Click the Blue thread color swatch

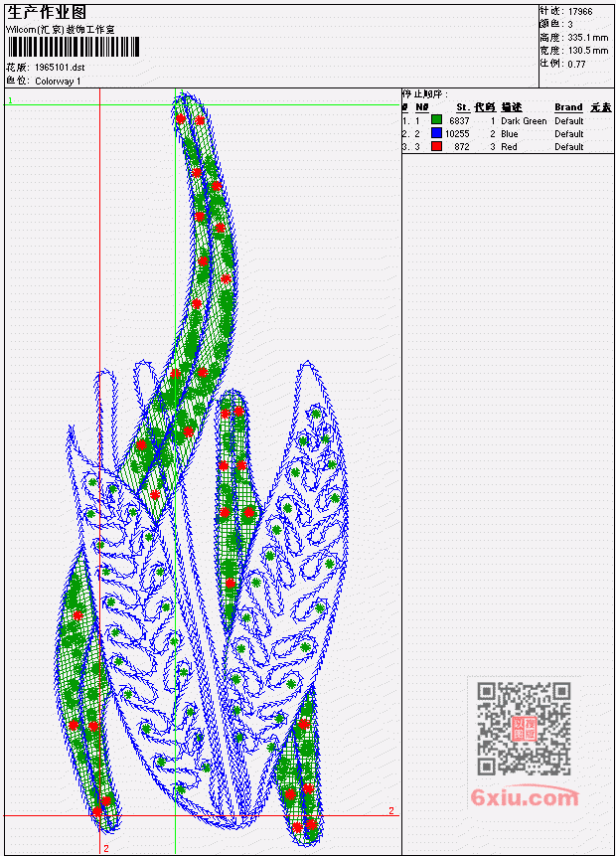(436, 133)
